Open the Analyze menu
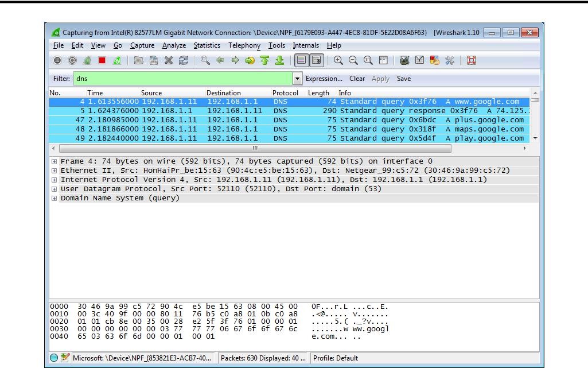 point(174,45)
